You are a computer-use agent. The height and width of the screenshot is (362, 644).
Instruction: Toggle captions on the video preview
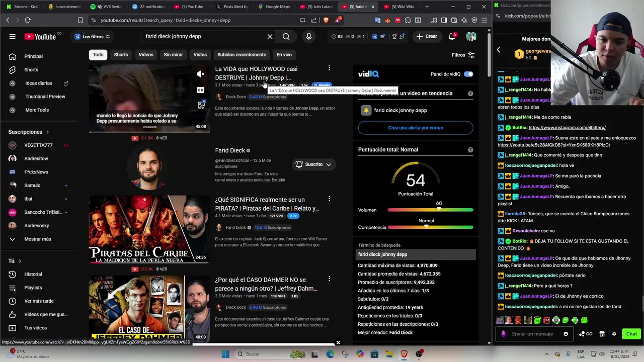[201, 90]
